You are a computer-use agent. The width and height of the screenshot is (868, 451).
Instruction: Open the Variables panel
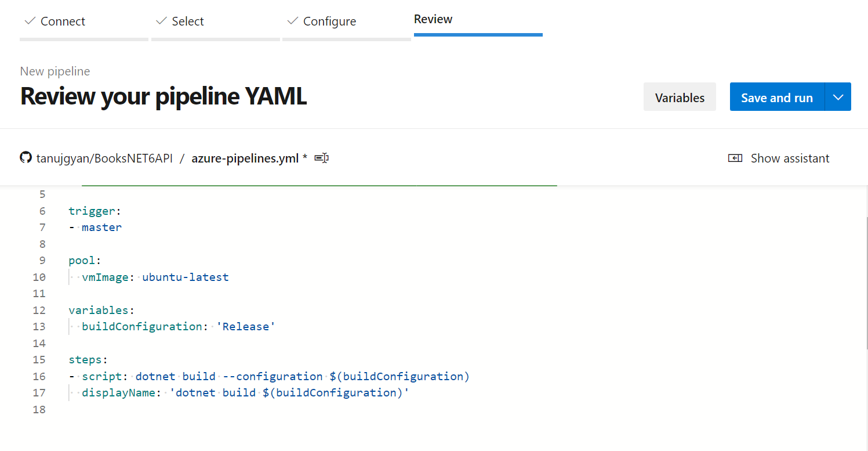[x=680, y=96]
